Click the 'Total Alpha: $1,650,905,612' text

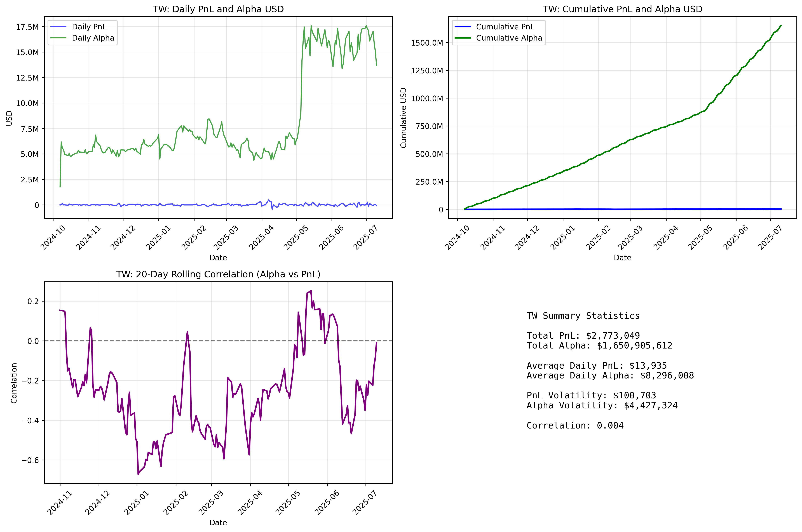[x=599, y=345]
